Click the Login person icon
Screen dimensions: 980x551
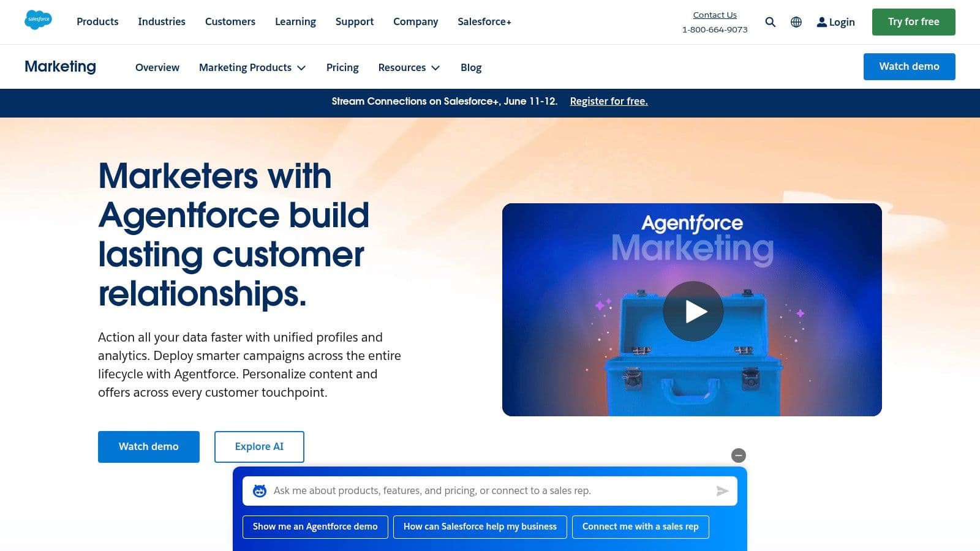pos(822,22)
